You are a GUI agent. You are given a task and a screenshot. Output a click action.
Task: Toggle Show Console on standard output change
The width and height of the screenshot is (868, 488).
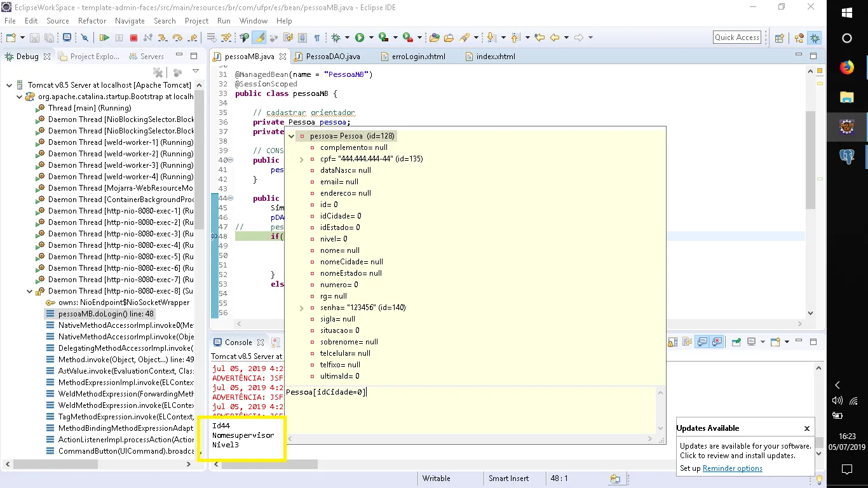pyautogui.click(x=702, y=342)
